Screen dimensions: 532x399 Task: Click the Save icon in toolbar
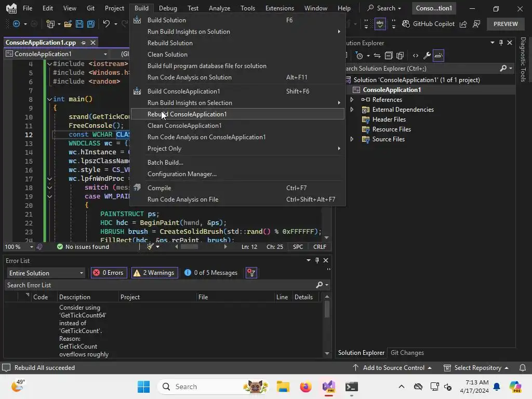(x=79, y=24)
